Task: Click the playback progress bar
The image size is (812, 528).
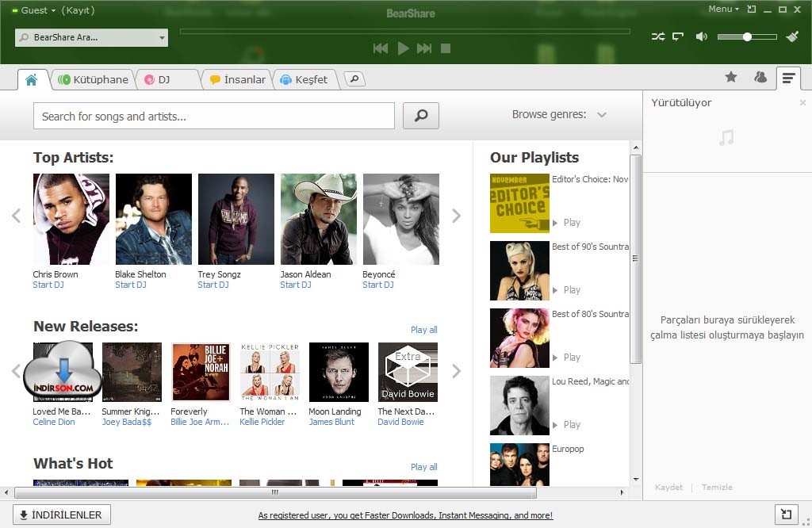Action: tap(405, 32)
